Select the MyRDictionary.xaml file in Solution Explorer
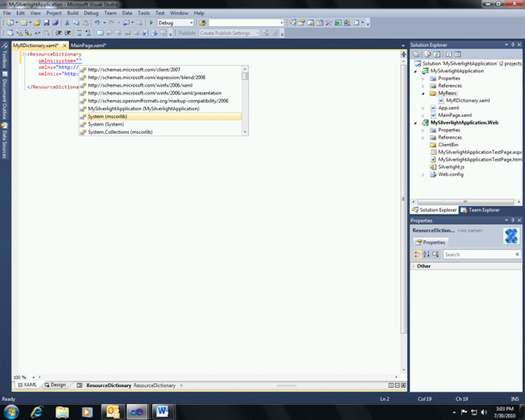525x420 pixels. click(x=467, y=100)
